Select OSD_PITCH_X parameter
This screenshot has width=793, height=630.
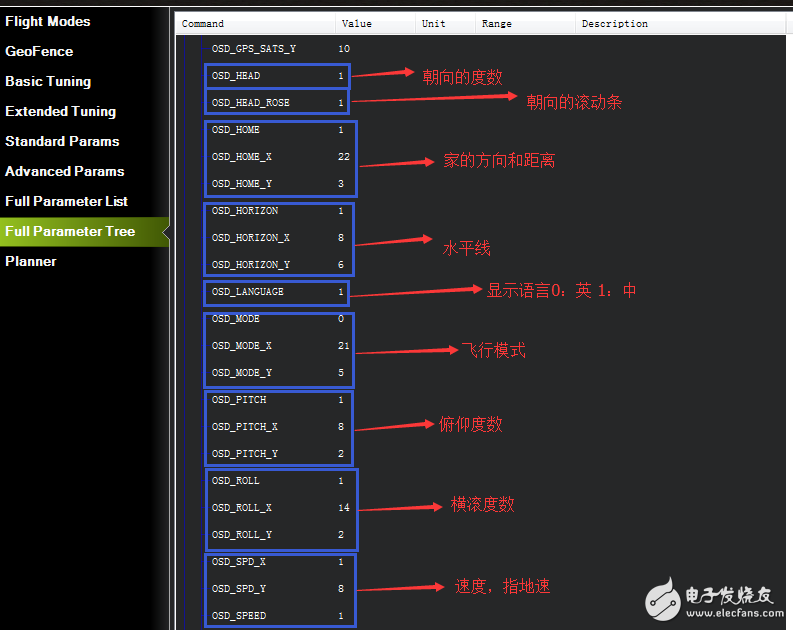pos(244,427)
